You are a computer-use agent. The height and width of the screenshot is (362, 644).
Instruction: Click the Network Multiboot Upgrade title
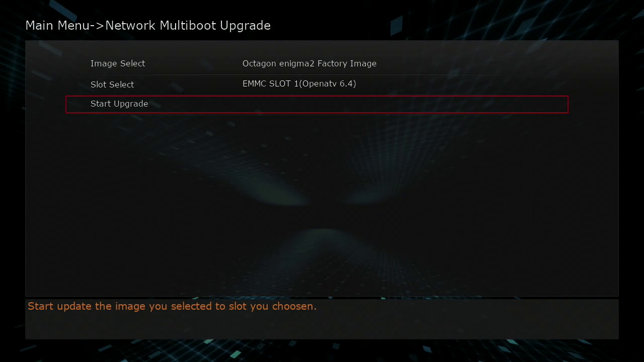tap(188, 26)
